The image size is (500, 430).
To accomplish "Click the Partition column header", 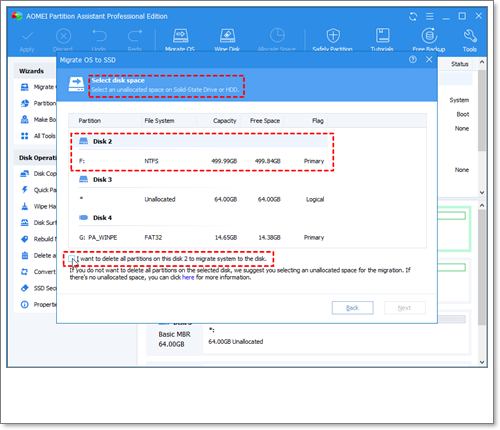I will coord(89,121).
